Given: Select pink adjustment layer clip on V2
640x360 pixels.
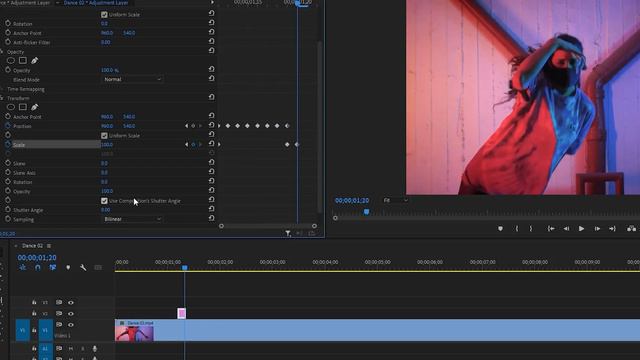Looking at the screenshot, I should tap(182, 313).
